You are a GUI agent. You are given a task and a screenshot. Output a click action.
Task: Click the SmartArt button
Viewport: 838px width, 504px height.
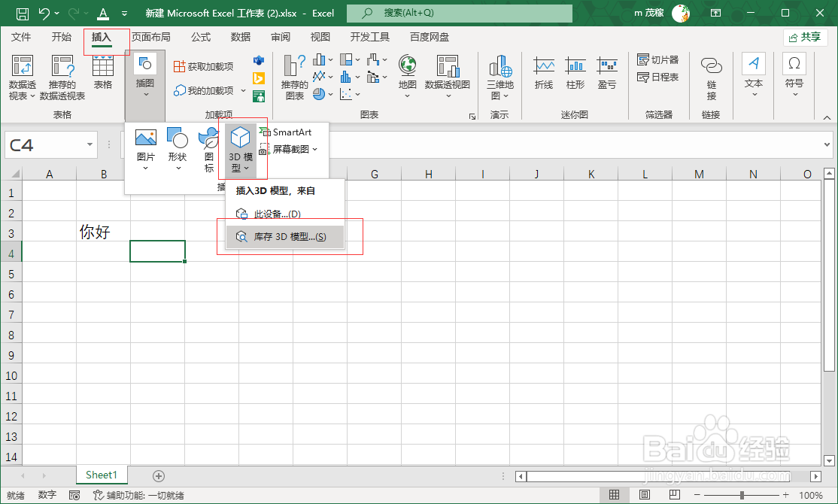pos(285,132)
